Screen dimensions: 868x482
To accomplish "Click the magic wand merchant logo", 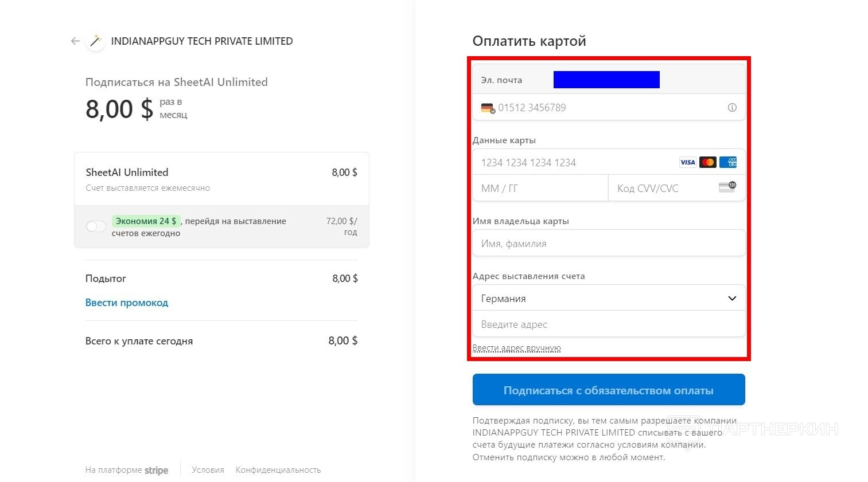I will [95, 41].
